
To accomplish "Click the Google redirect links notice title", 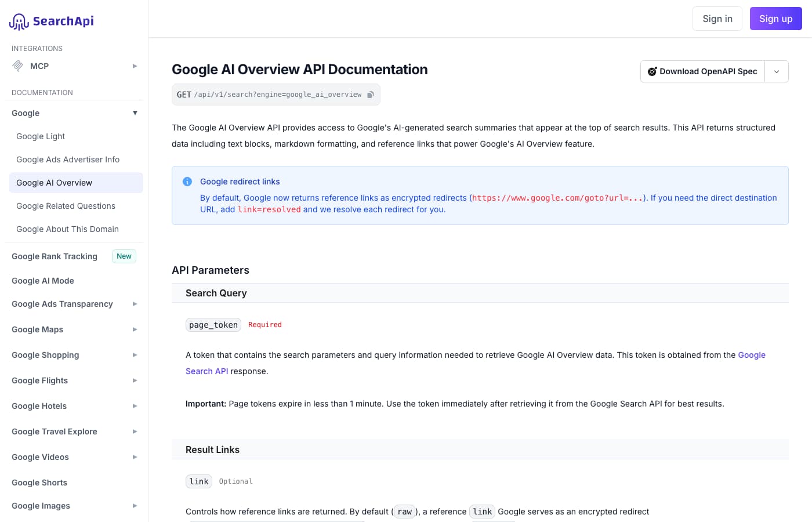I will pos(240,182).
